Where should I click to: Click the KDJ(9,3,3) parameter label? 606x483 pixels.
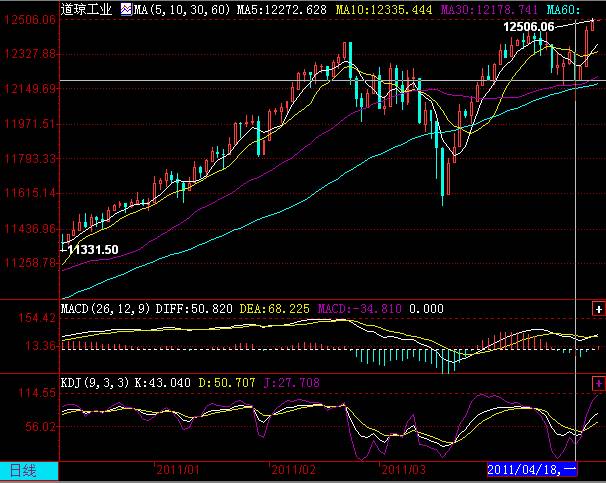(95, 383)
